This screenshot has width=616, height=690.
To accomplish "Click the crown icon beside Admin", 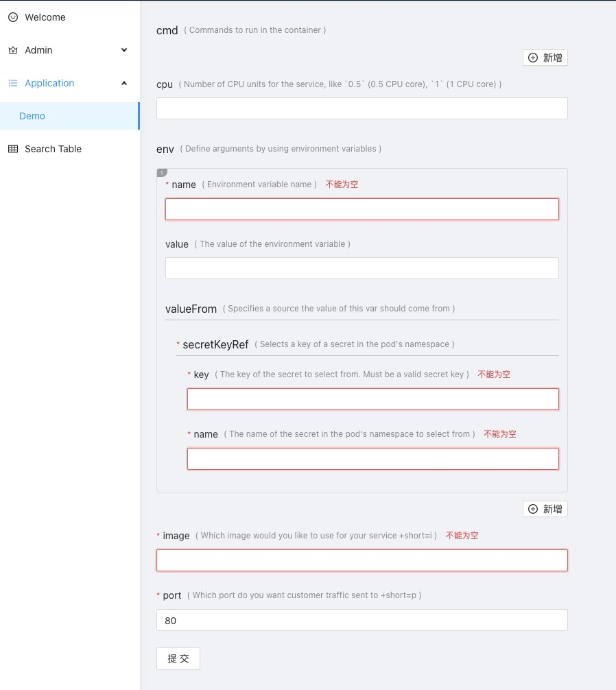I will coord(13,50).
